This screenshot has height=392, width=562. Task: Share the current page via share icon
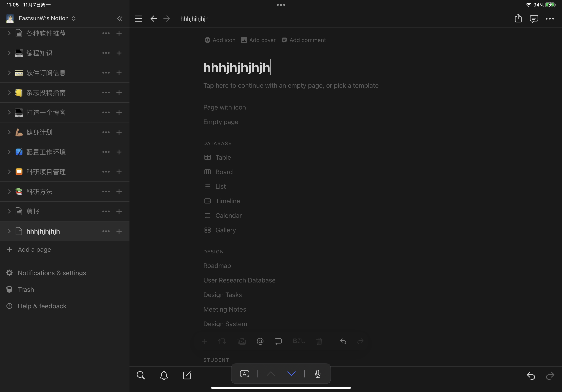518,18
